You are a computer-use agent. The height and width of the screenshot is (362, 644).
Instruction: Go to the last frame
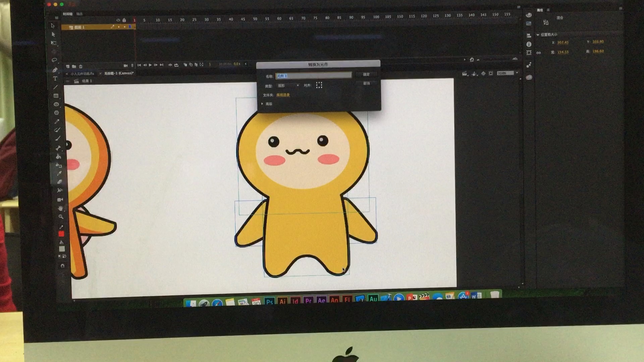161,65
